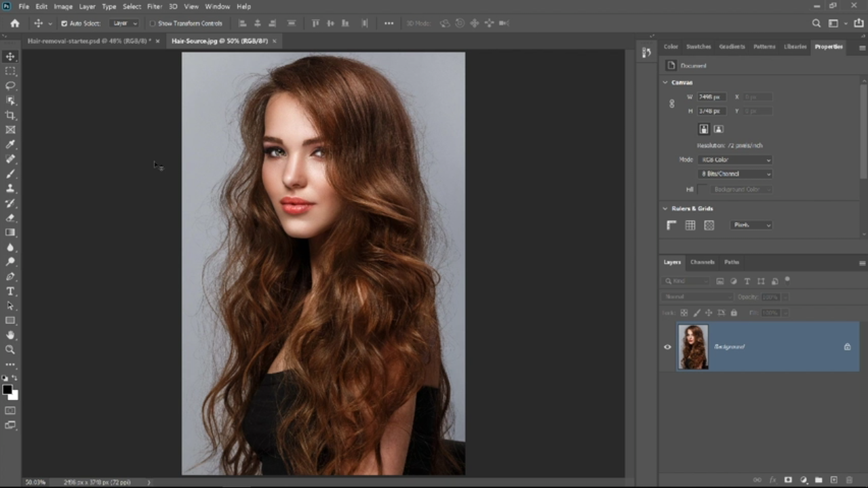Click the delete layer trash icon
868x488 pixels.
click(x=849, y=480)
